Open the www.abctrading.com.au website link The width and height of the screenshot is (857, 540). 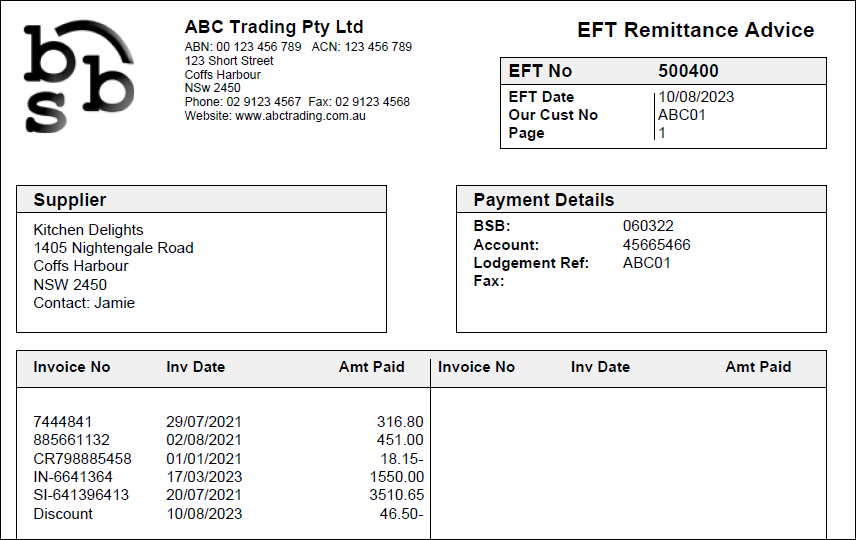pyautogui.click(x=300, y=116)
